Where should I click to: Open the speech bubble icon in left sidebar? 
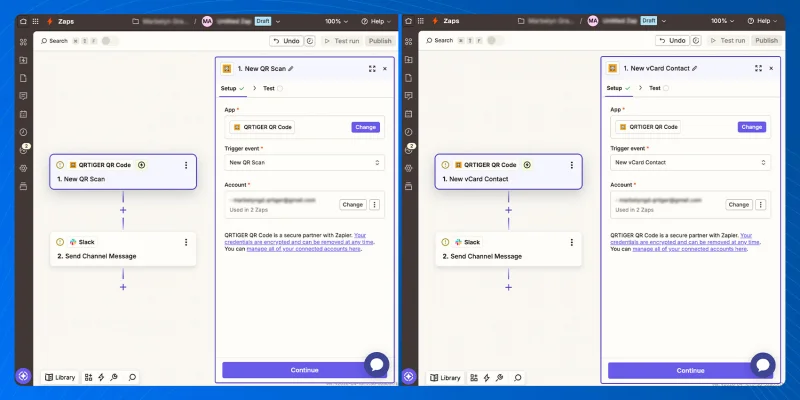(23, 96)
